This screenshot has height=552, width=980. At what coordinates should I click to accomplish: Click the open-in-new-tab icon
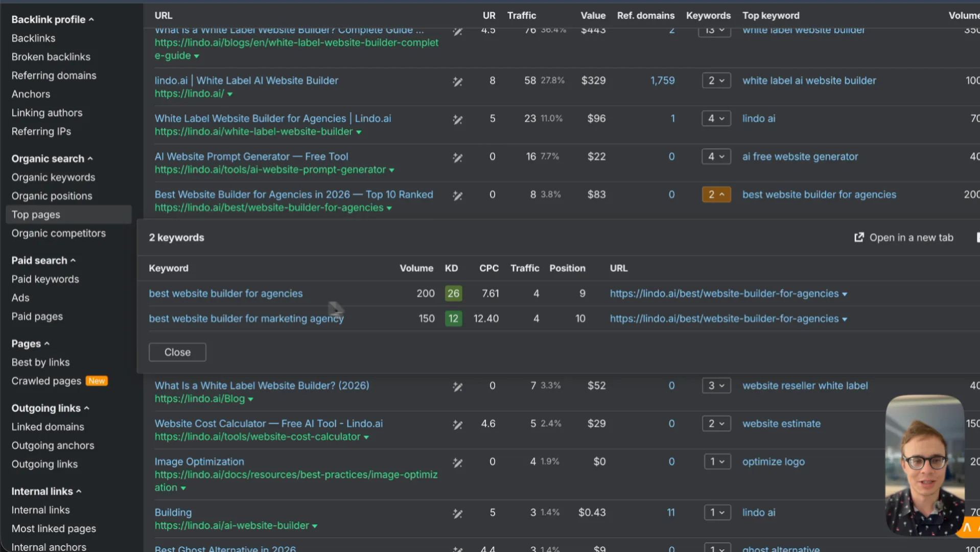(x=859, y=237)
